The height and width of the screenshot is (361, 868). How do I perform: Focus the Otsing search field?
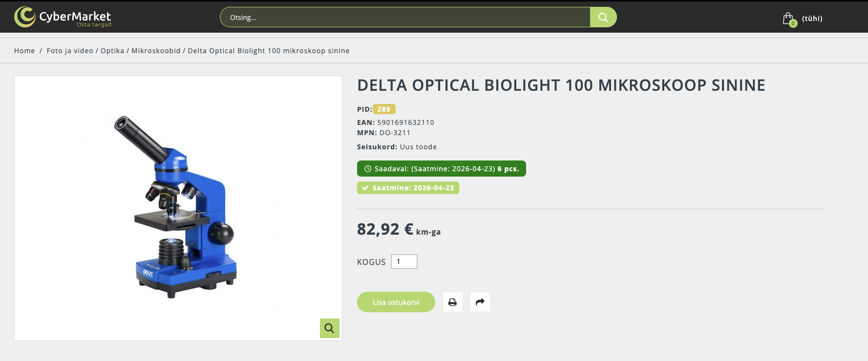click(x=404, y=18)
